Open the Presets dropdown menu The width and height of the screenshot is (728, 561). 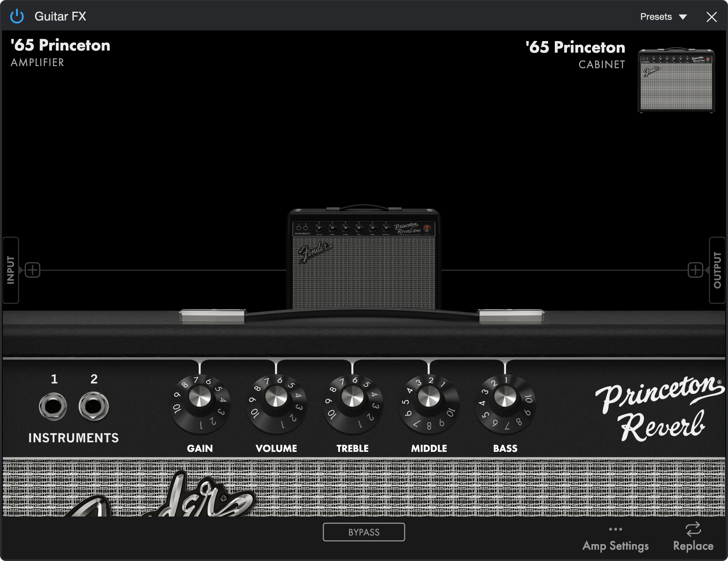coord(656,17)
